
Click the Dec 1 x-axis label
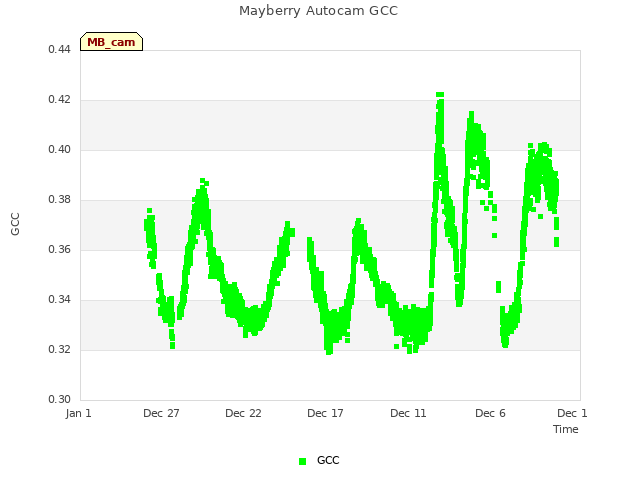(572, 413)
